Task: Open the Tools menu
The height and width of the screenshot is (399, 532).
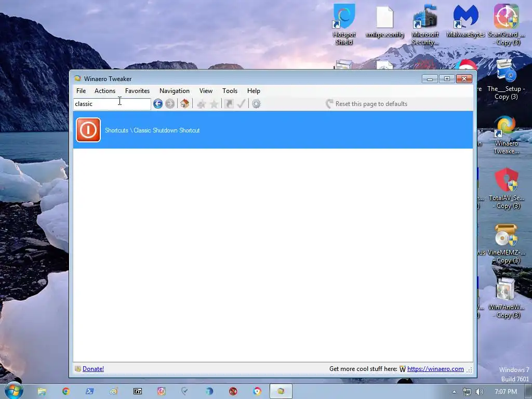Action: point(230,90)
